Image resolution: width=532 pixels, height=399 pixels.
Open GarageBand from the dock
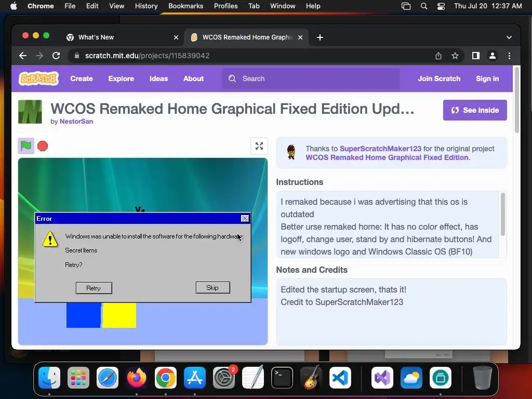[311, 378]
